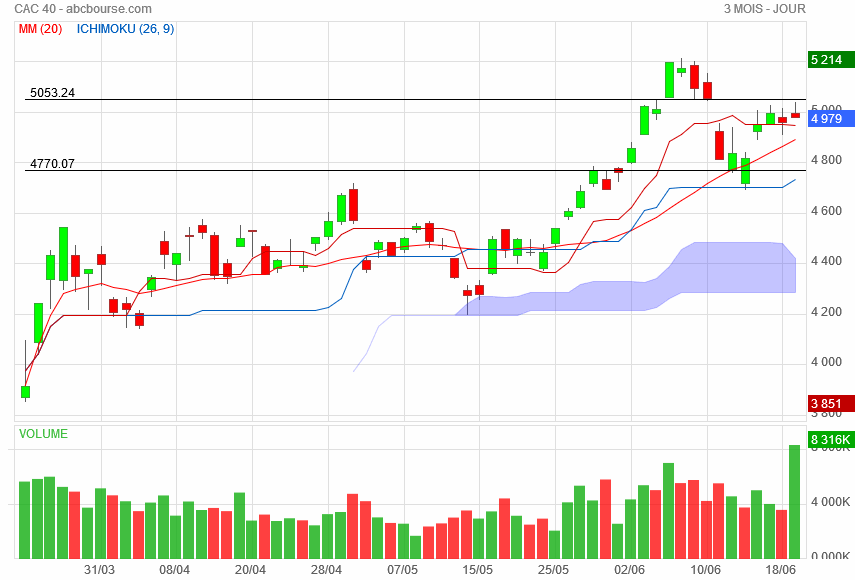This screenshot has height=580, width=855.
Task: Click the blue "4 979" current price tag
Action: tap(831, 118)
